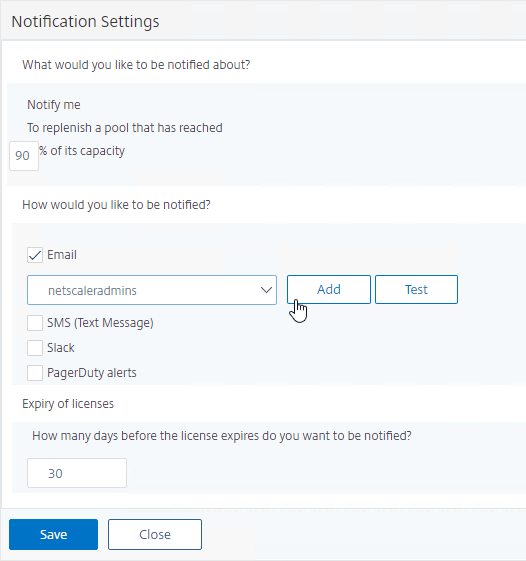Click the PagerDuty alerts label
This screenshot has width=526, height=561.
tap(92, 373)
